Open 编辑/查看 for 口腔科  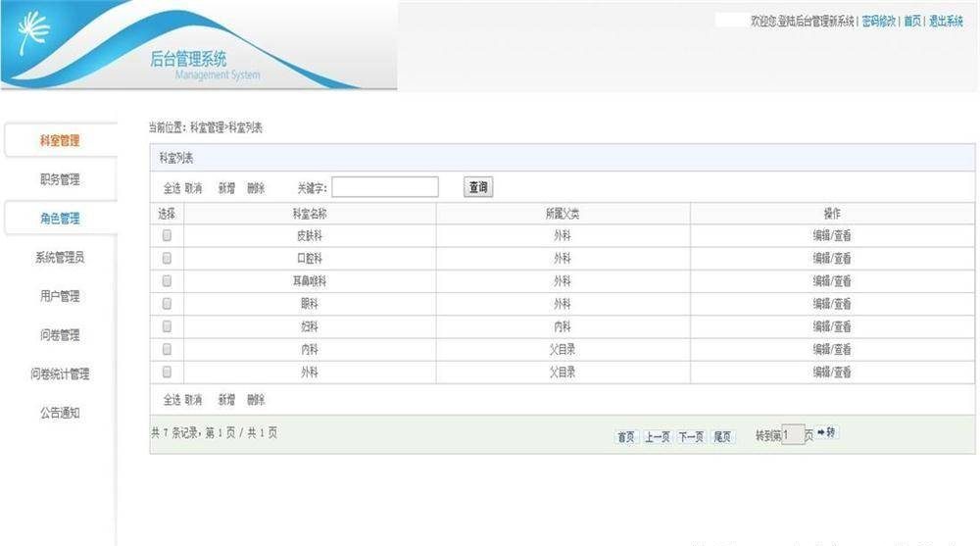click(x=832, y=259)
